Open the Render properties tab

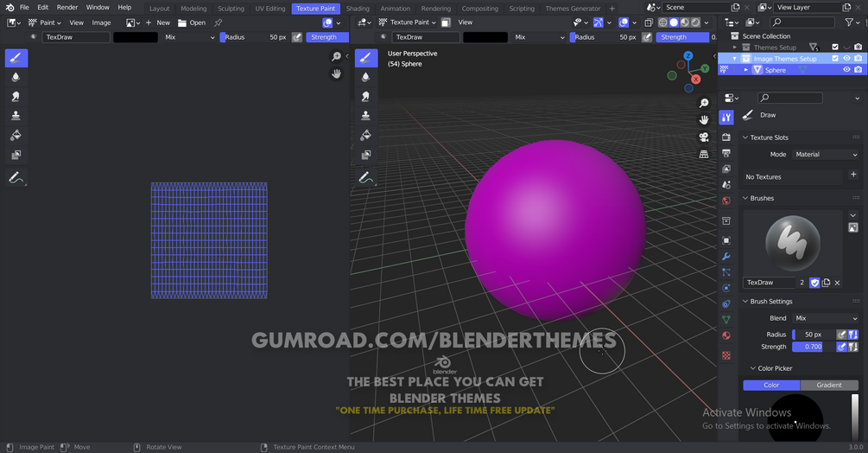tap(726, 137)
